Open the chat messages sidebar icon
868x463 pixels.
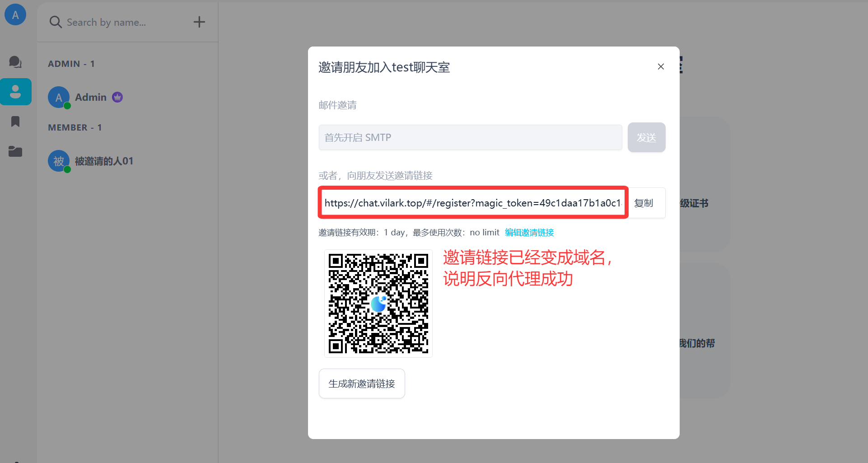point(15,62)
